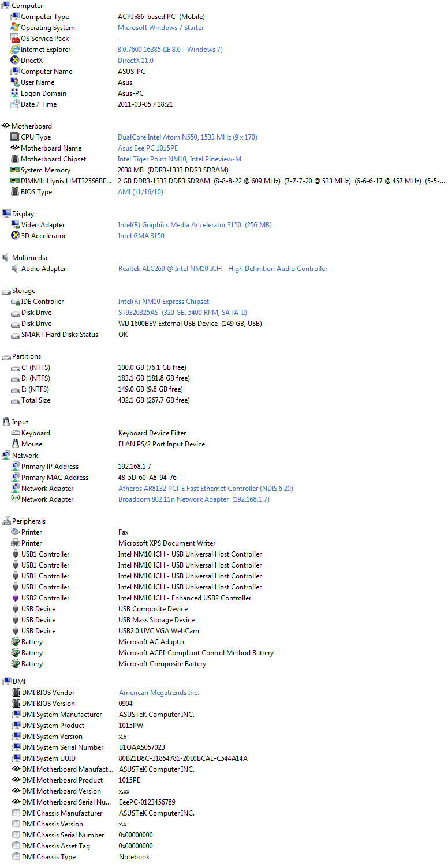Click the DirectX row icon
This screenshot has width=448, height=868.
[x=15, y=60]
